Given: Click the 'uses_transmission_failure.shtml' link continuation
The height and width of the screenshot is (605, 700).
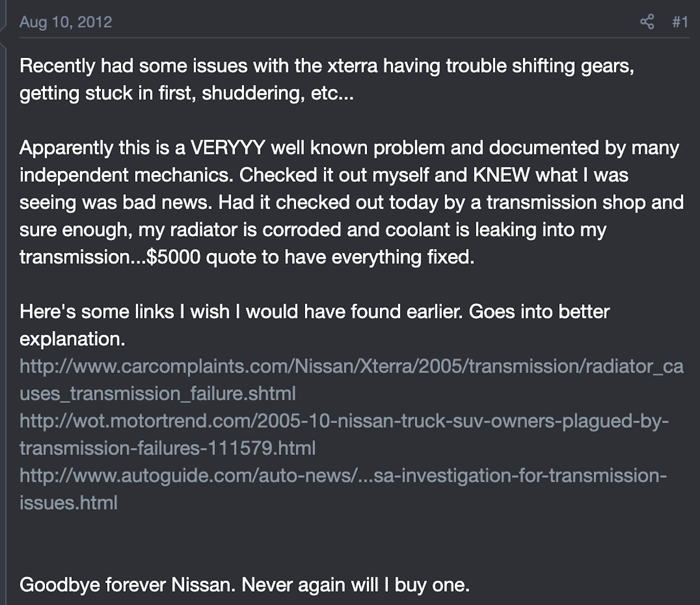Looking at the screenshot, I should (x=158, y=394).
